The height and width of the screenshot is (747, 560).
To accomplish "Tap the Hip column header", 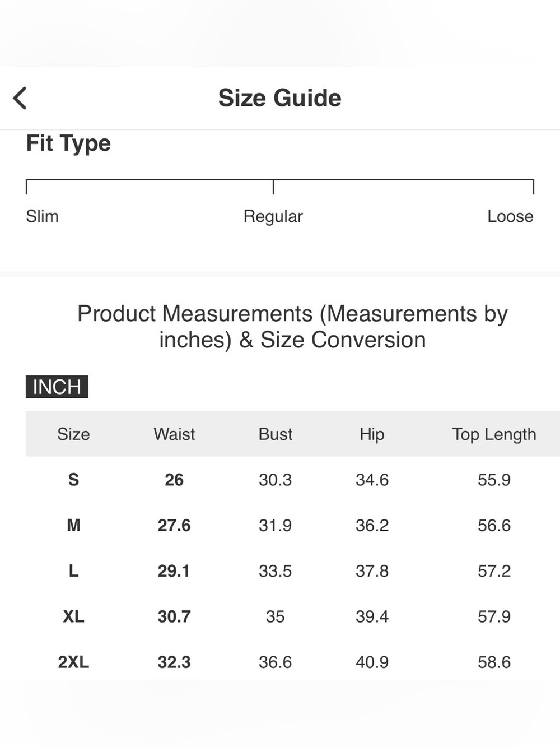I will click(372, 434).
